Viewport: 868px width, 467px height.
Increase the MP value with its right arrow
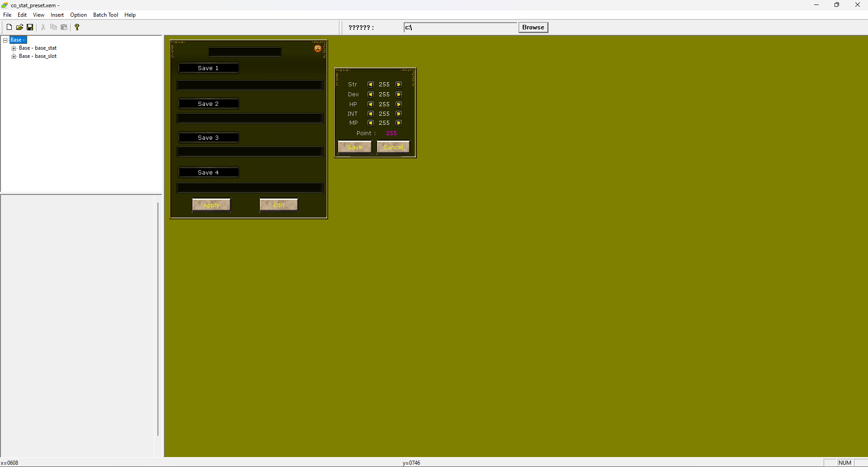pyautogui.click(x=399, y=123)
